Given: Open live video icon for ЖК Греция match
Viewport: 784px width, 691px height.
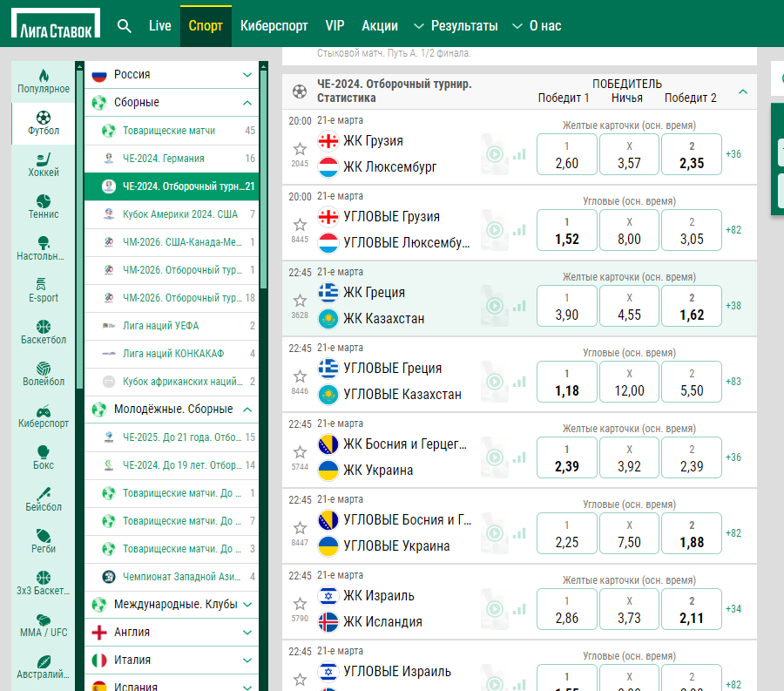Looking at the screenshot, I should pyautogui.click(x=495, y=306).
